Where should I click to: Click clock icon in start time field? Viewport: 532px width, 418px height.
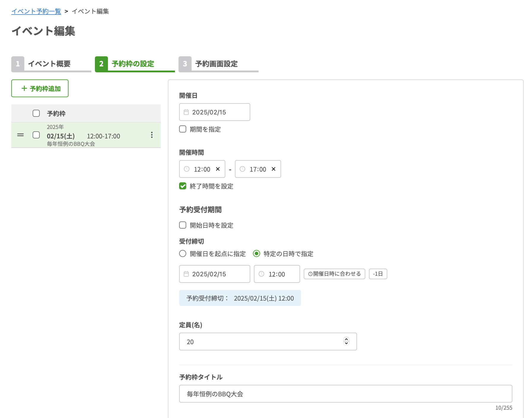(x=187, y=169)
